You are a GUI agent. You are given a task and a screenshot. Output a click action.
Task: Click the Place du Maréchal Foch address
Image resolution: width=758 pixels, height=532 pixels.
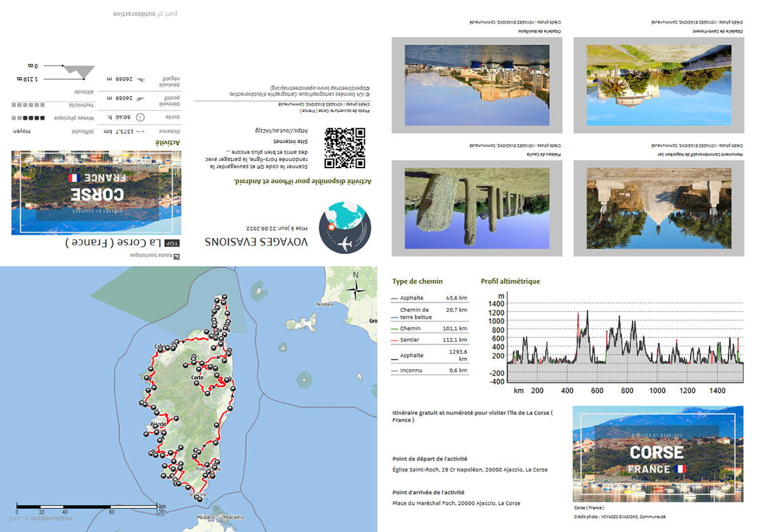(456, 503)
